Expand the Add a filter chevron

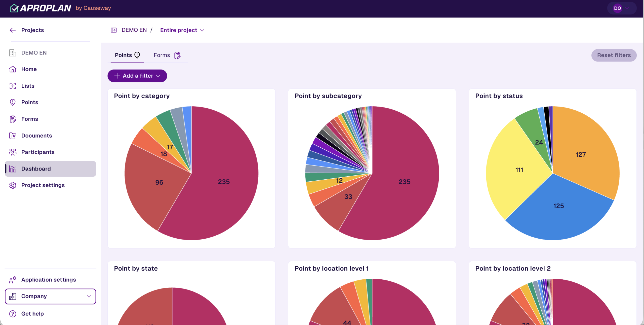coord(158,76)
